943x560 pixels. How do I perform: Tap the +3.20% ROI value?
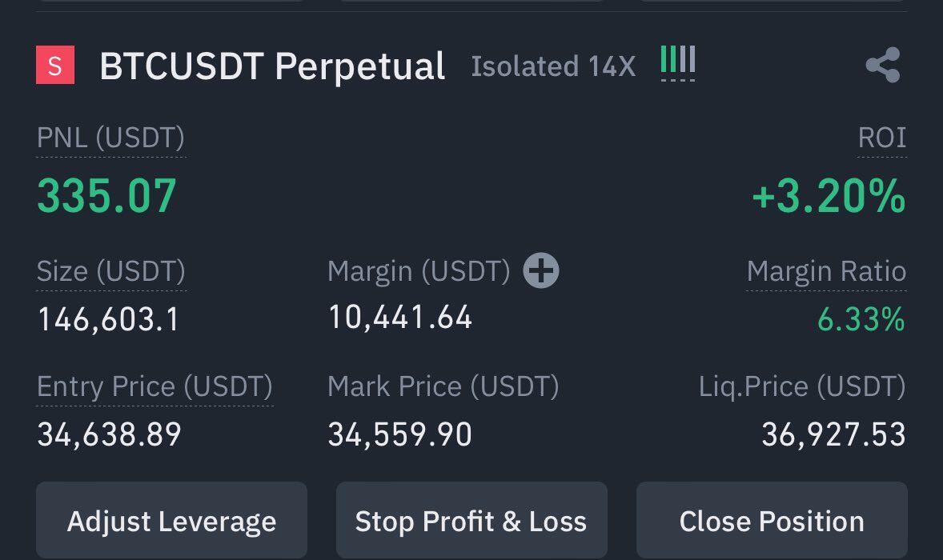pyautogui.click(x=829, y=196)
